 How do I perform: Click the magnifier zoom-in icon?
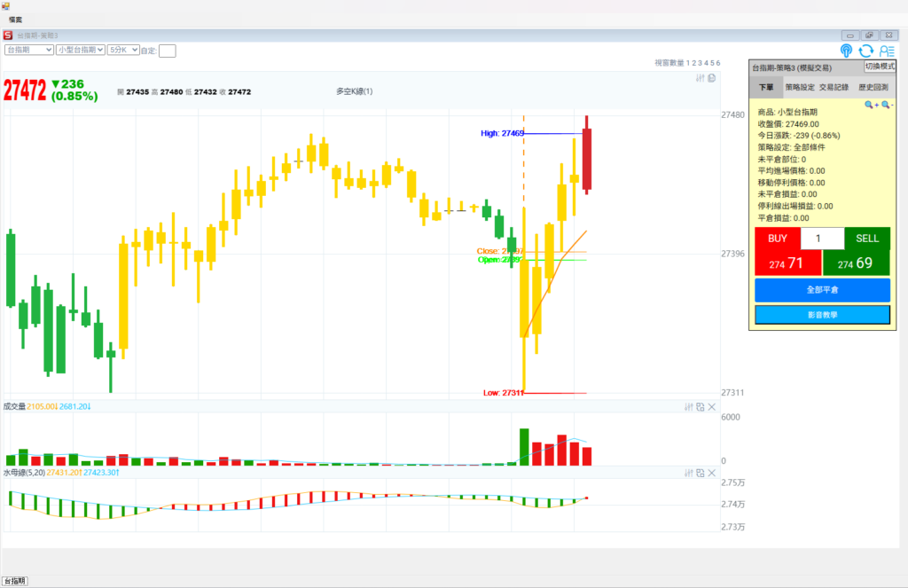coord(871,105)
